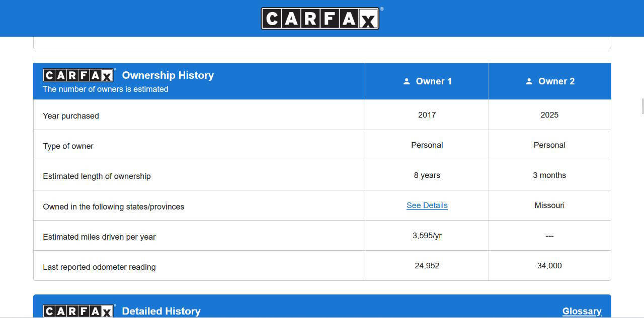Click the Type of owner row label
The width and height of the screenshot is (644, 318).
[x=68, y=146]
